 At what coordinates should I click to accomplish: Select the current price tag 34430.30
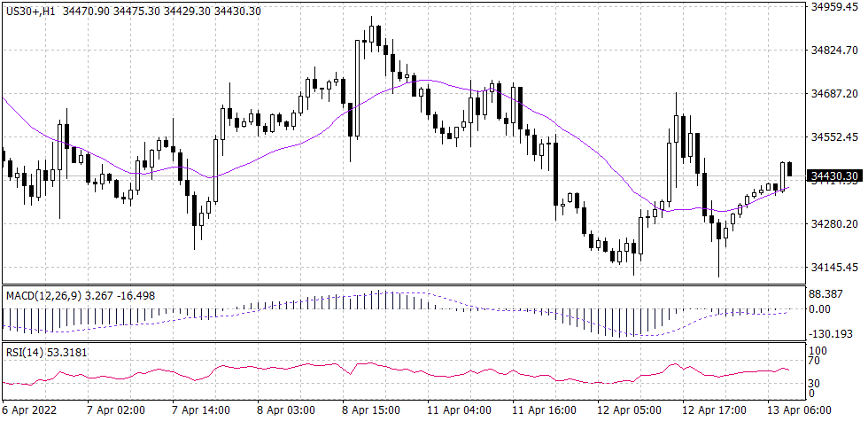[833, 176]
